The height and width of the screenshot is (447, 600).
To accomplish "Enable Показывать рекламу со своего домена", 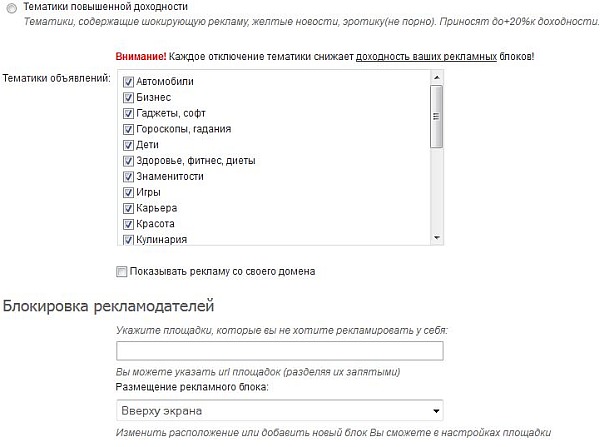I will [x=122, y=271].
